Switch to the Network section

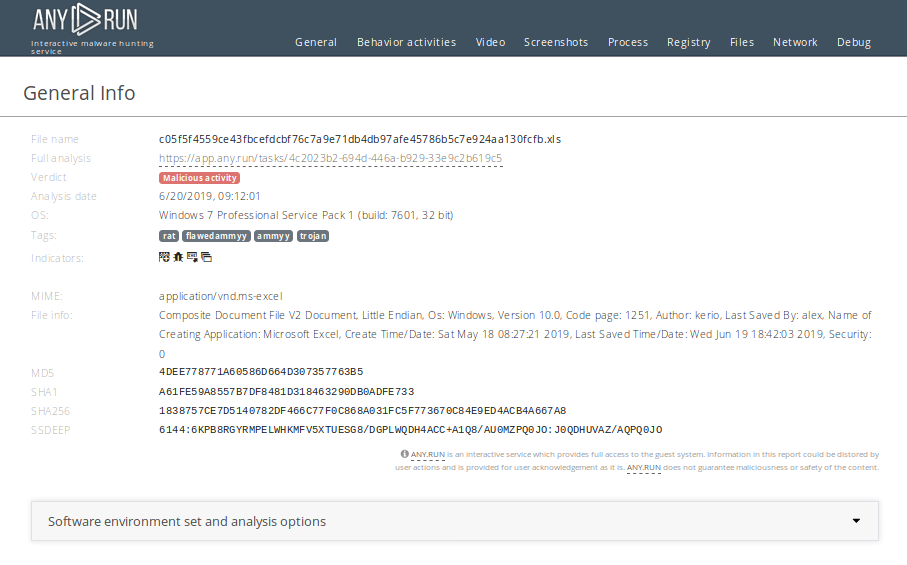(x=795, y=42)
